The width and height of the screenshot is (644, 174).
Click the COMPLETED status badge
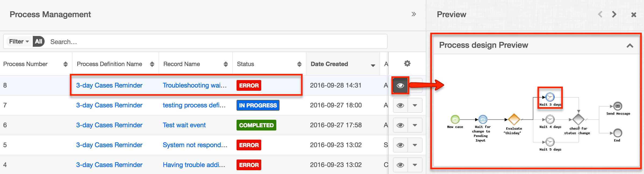tap(256, 125)
